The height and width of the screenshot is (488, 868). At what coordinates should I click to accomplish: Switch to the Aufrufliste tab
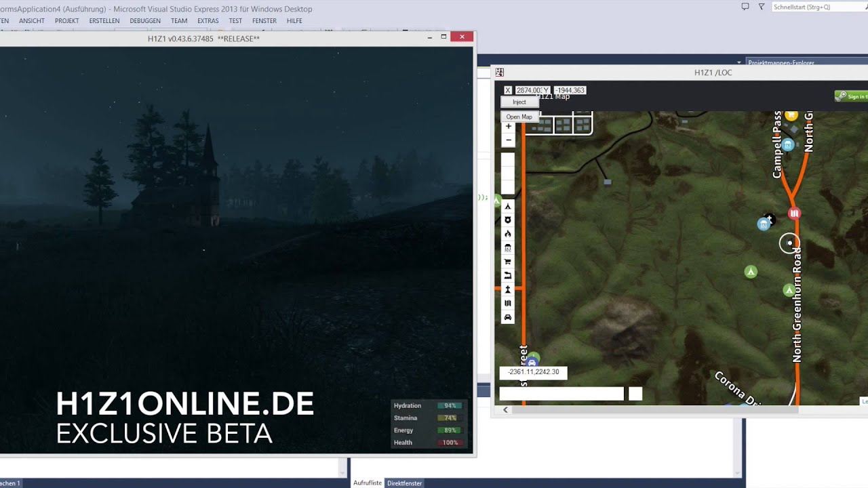point(367,483)
